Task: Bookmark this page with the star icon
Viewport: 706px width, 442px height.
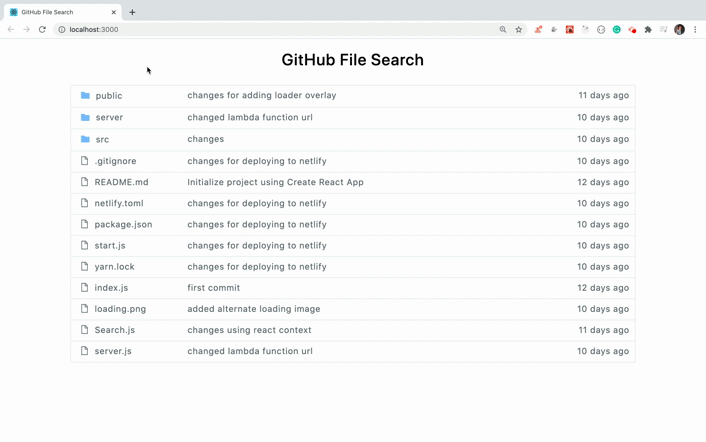Action: [x=518, y=30]
